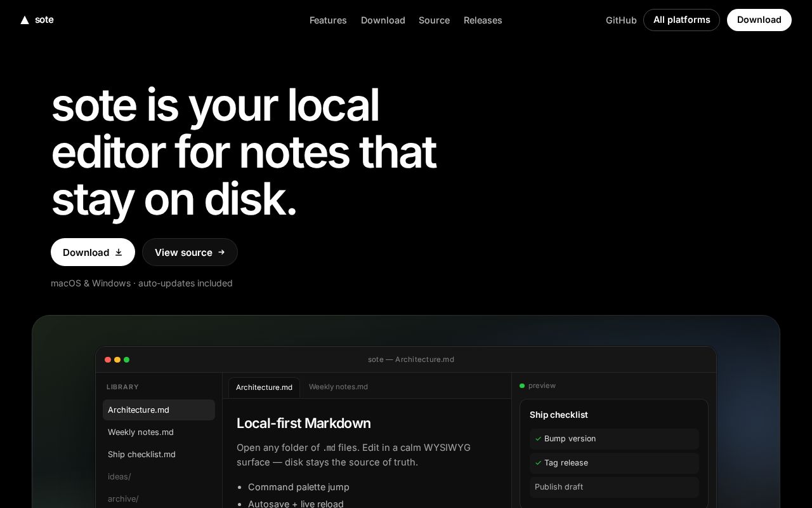Click the 'Ship checklist' heading in preview

559,415
